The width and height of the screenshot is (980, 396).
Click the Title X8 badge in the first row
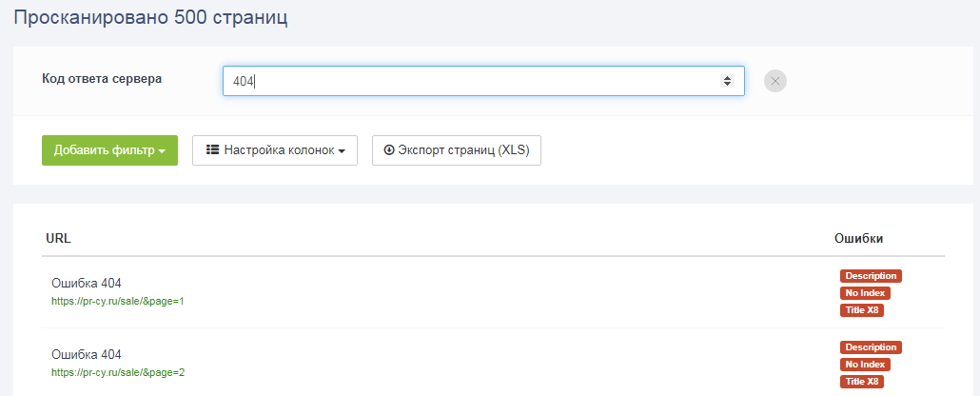point(863,310)
